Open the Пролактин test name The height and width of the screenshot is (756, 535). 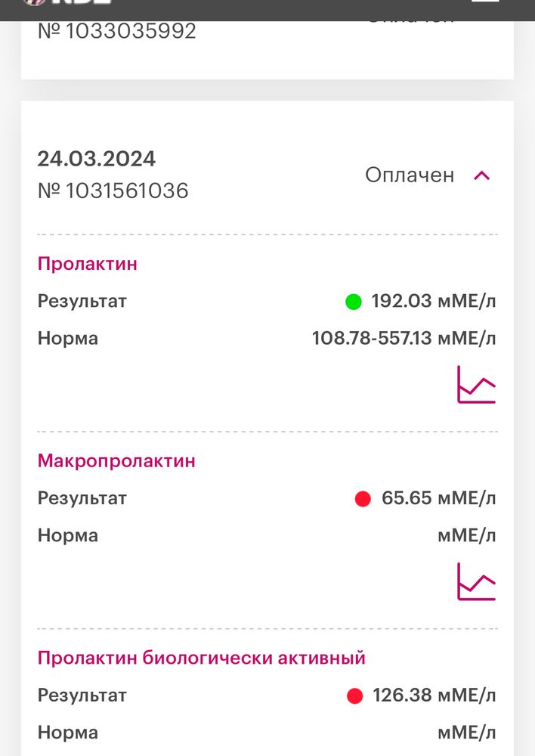87,263
